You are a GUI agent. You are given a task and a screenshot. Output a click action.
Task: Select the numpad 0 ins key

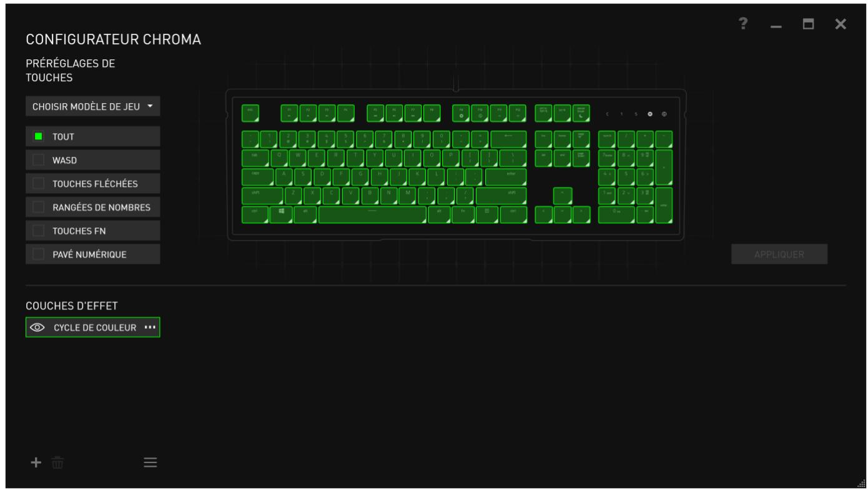click(x=616, y=215)
